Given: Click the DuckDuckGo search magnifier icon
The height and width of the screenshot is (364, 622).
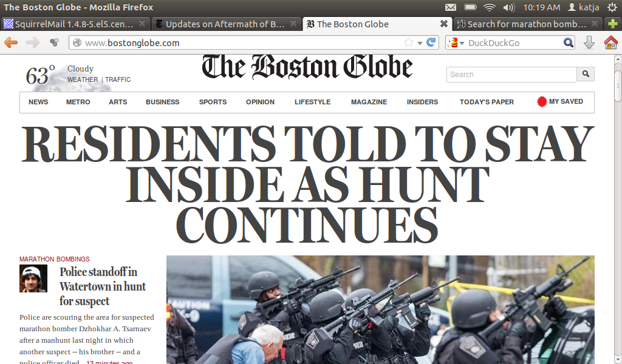Looking at the screenshot, I should coord(568,42).
